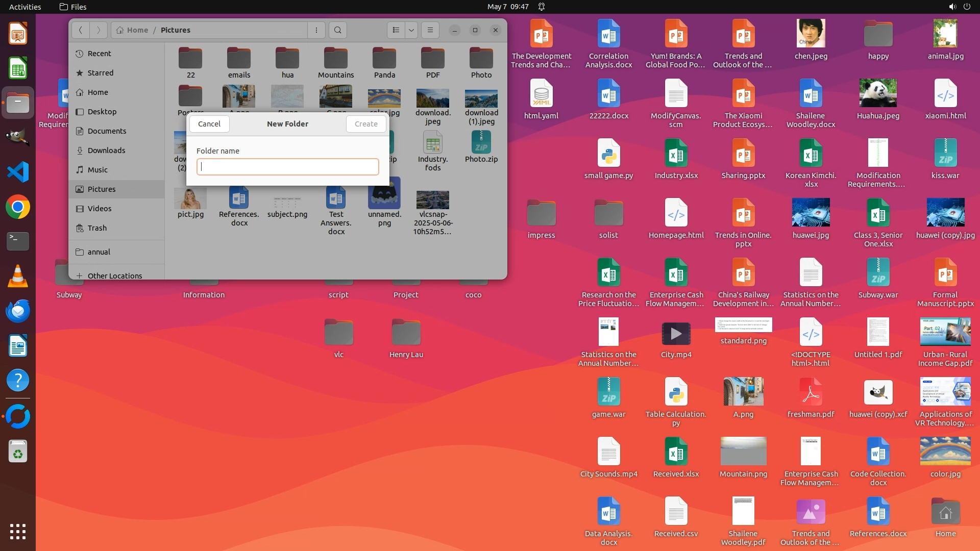The width and height of the screenshot is (980, 551).
Task: Click the back navigation arrow
Action: 81,30
